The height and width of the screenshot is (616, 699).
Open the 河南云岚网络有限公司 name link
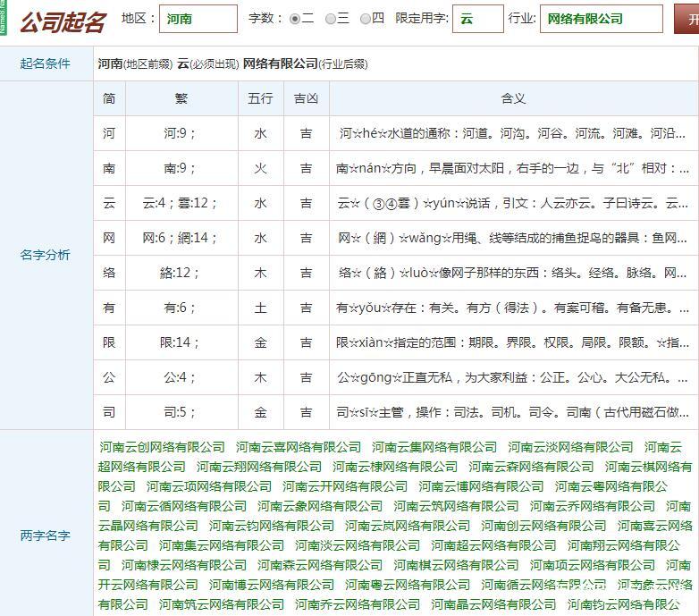click(x=408, y=526)
